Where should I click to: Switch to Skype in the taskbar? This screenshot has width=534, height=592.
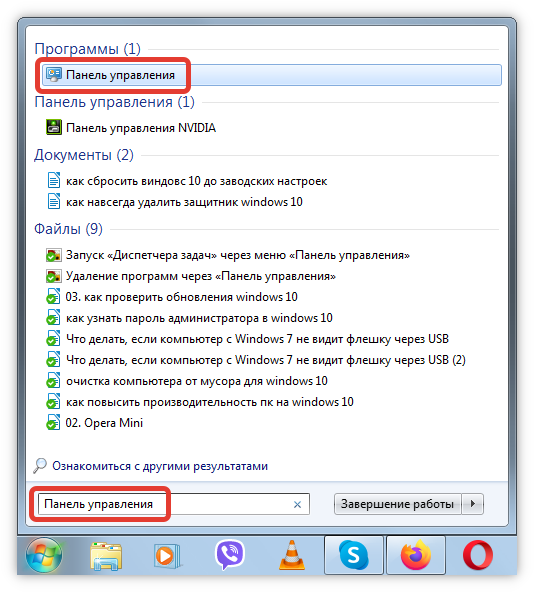(353, 555)
